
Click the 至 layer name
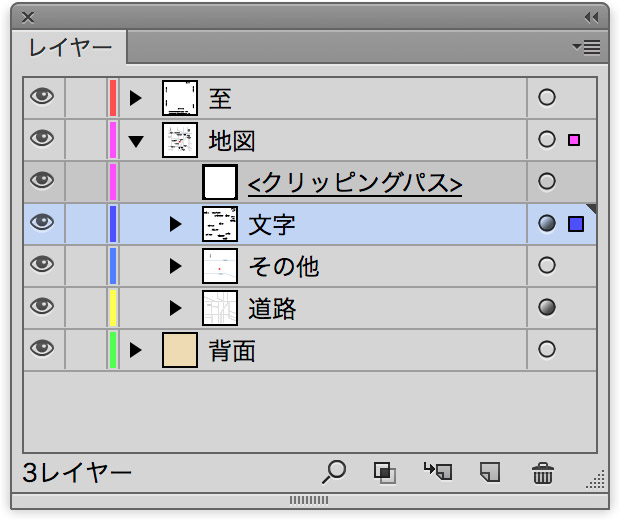220,98
